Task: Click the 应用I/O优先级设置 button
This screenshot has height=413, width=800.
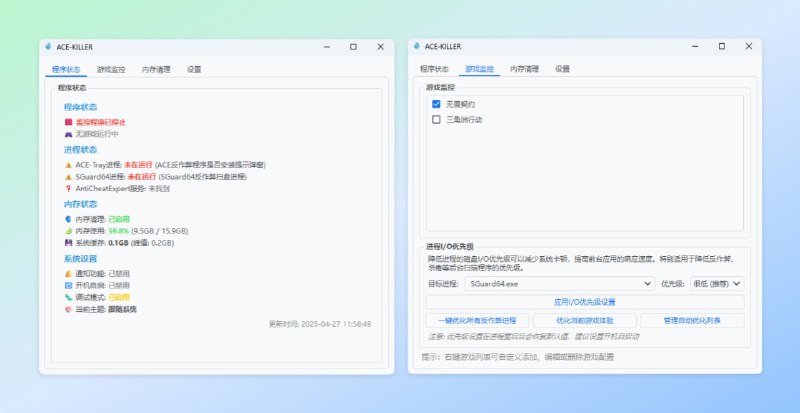Action: click(585, 302)
